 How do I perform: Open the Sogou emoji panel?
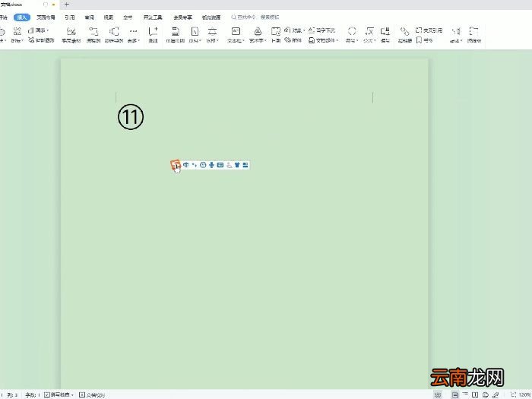coord(203,165)
